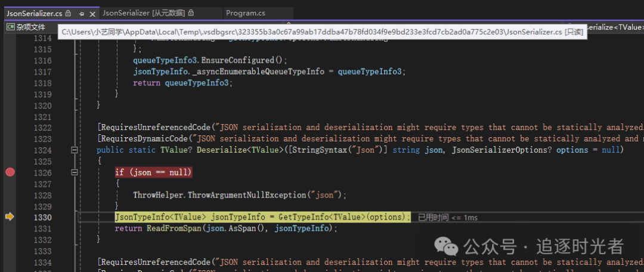Image resolution: width=644 pixels, height=272 pixels.
Task: Collapse the if block at line 1326
Action: tap(75, 172)
